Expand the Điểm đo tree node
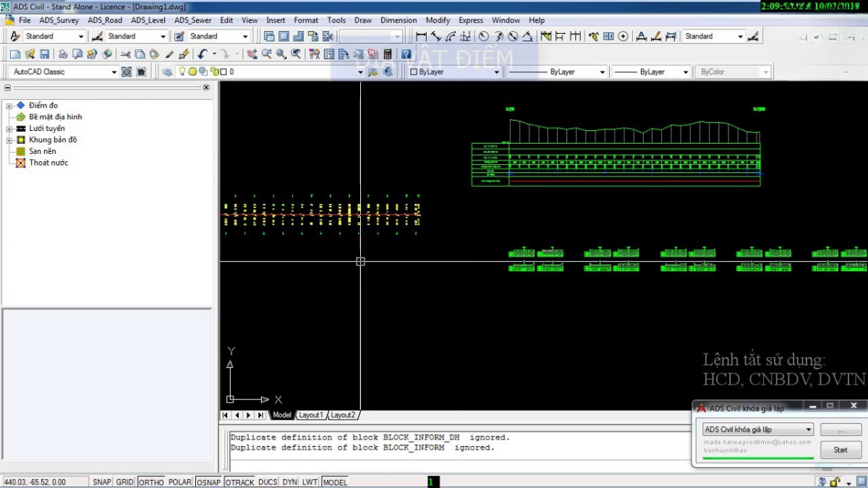This screenshot has height=488, width=868. (x=9, y=106)
